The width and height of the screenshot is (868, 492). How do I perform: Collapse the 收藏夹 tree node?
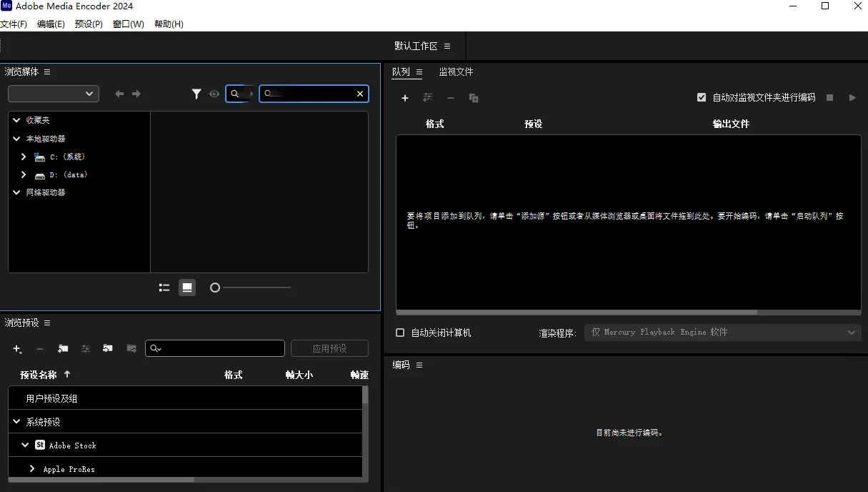pos(16,120)
